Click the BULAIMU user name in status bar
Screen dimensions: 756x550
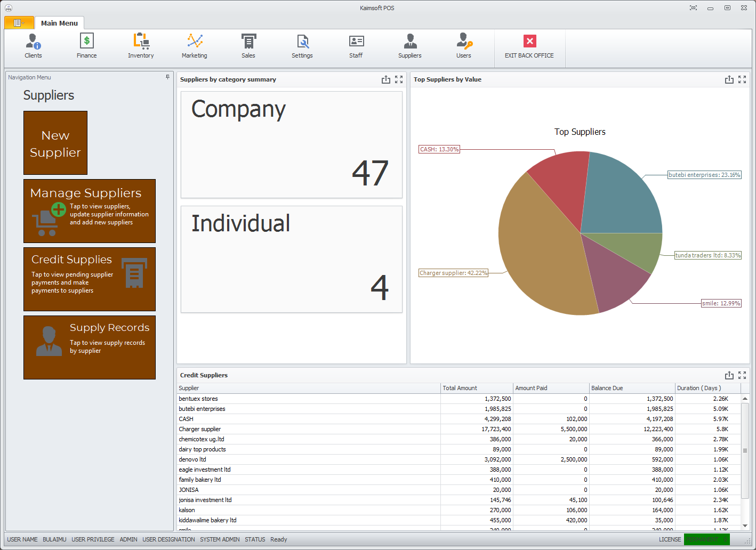54,539
